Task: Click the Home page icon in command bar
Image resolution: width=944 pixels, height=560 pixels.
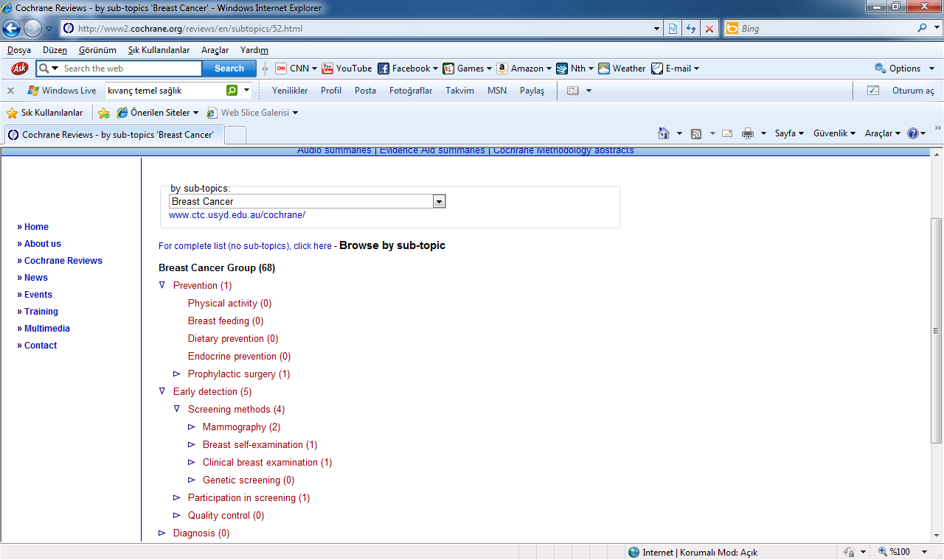Action: (x=663, y=133)
